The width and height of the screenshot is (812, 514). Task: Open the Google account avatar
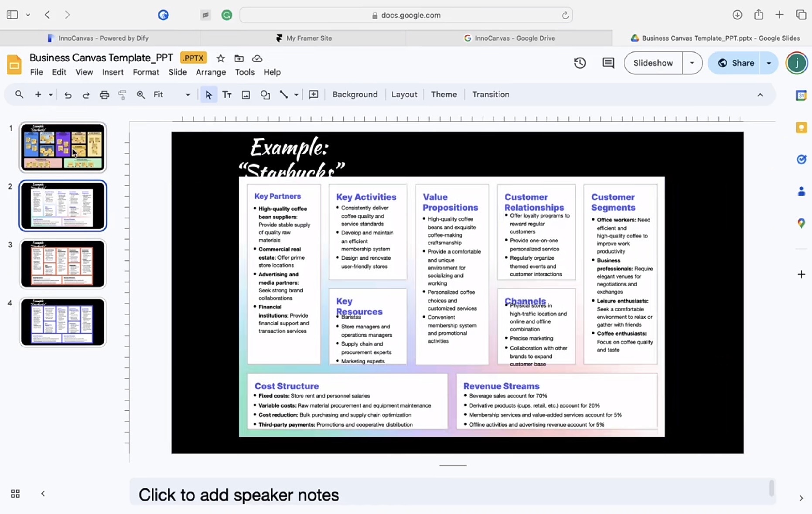point(797,63)
